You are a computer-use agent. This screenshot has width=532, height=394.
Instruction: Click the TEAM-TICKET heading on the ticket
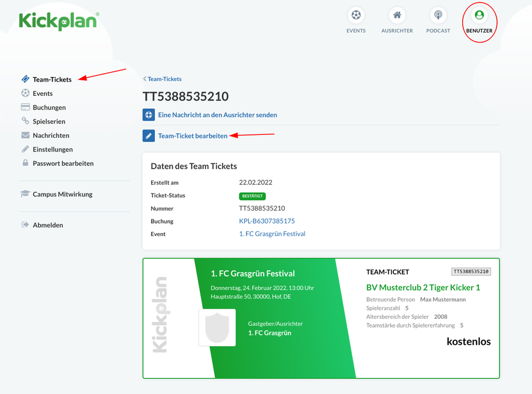click(x=387, y=272)
